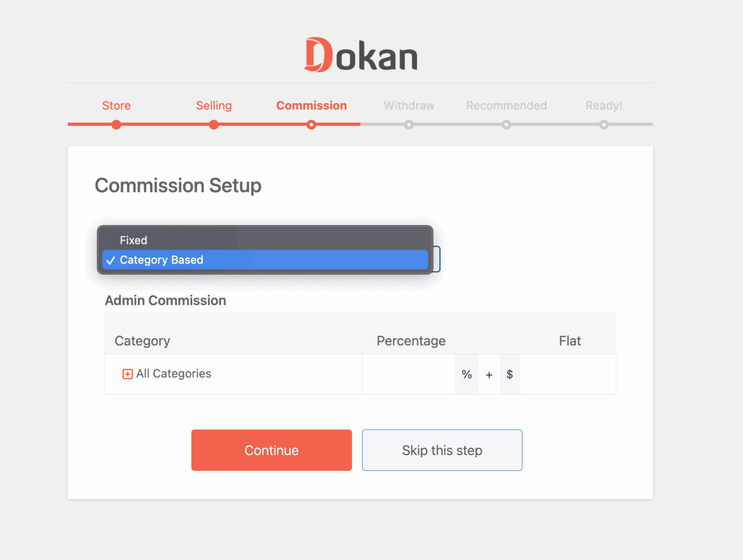Click the Flat input field for All Categories

point(568,374)
